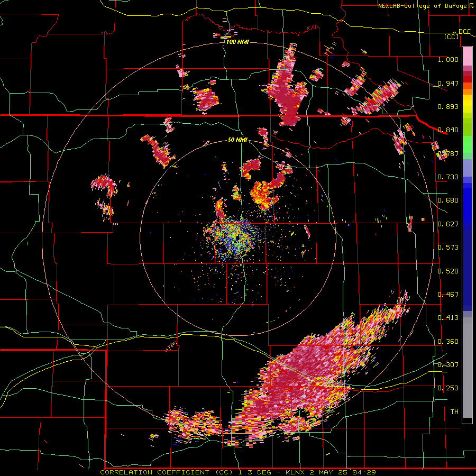The height and width of the screenshot is (476, 476).
Task: Click the '2 MAY 25 04:29' timestamp
Action: [x=343, y=472]
